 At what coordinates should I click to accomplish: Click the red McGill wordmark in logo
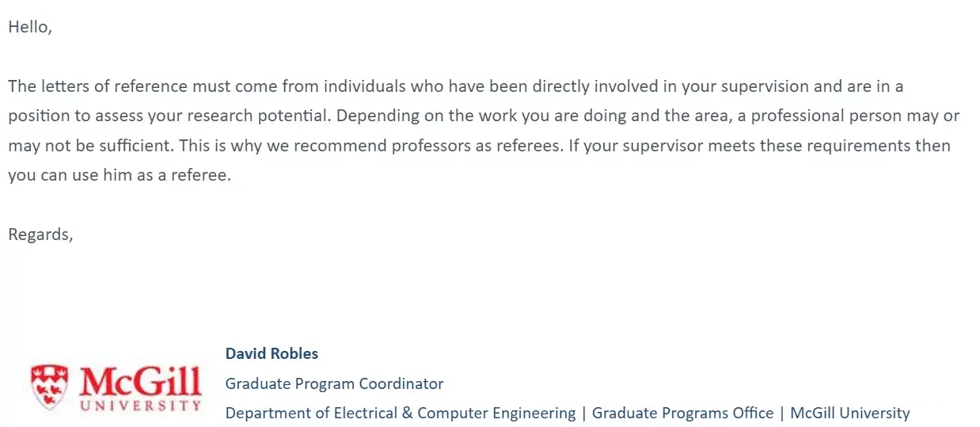(x=139, y=382)
